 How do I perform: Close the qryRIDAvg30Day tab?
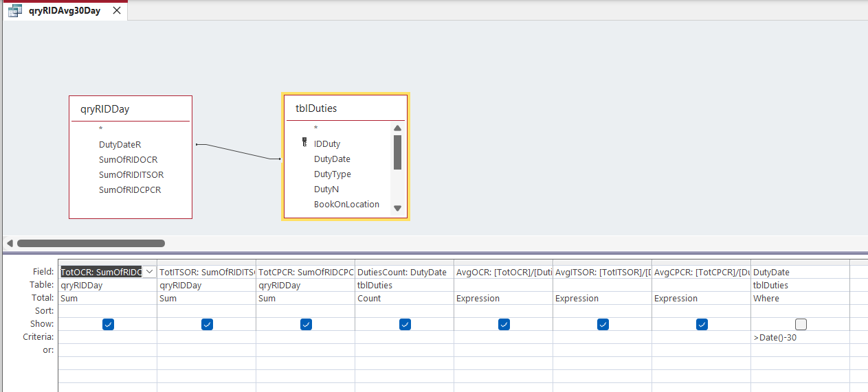coord(117,10)
